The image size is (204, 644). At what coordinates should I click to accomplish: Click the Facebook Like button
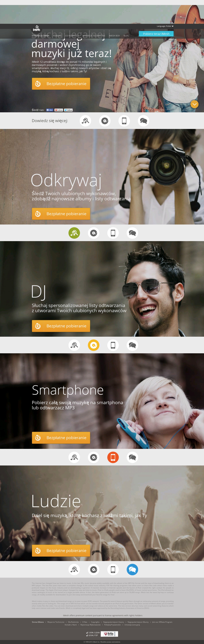[x=50, y=110]
